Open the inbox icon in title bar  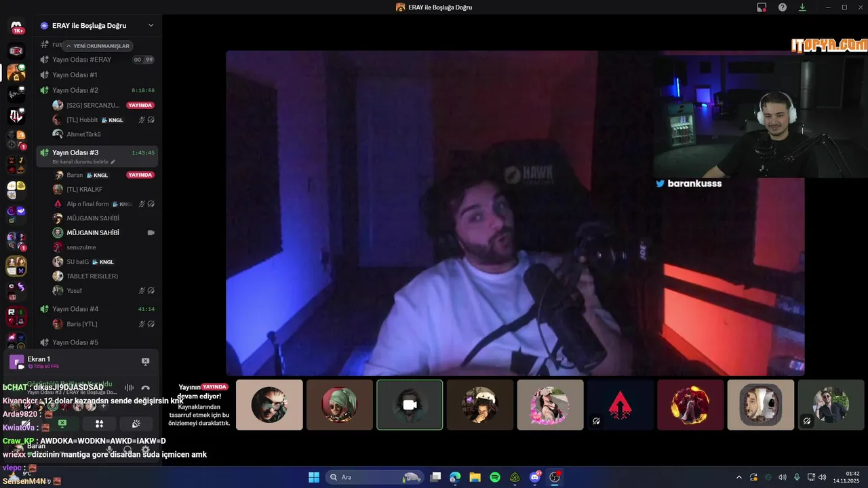coord(762,7)
